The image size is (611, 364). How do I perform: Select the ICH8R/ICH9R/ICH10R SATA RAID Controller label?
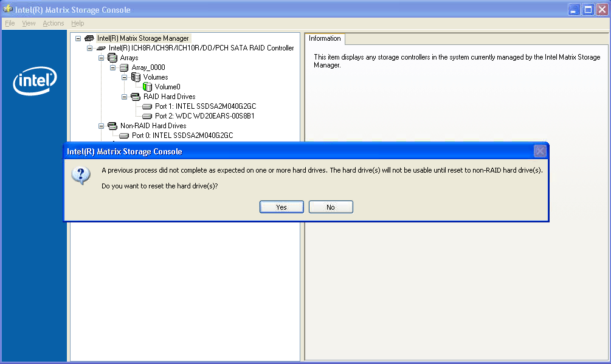click(201, 48)
